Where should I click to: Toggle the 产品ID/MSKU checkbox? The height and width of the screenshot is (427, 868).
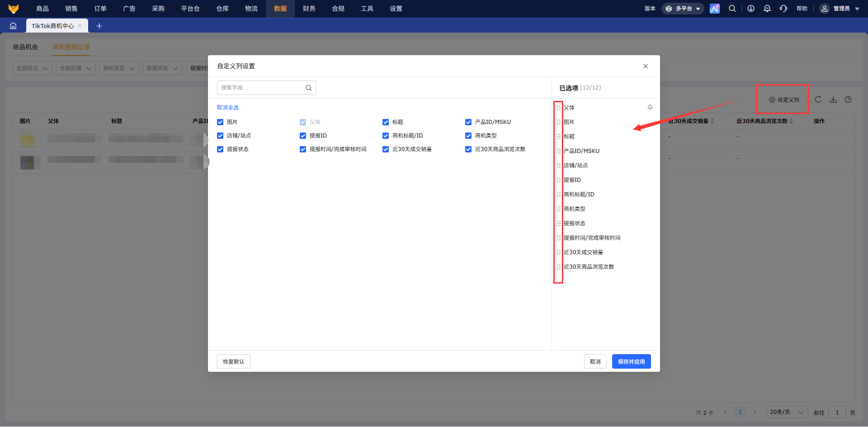coord(468,122)
